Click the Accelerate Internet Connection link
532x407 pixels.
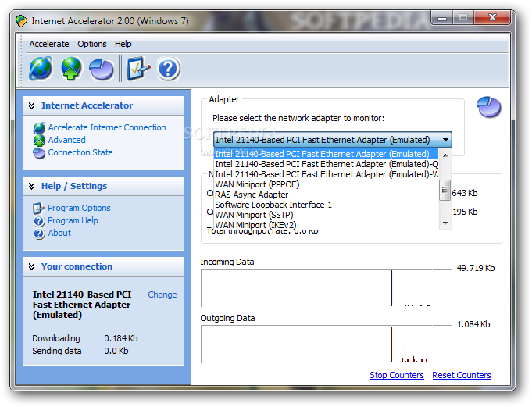pos(107,127)
